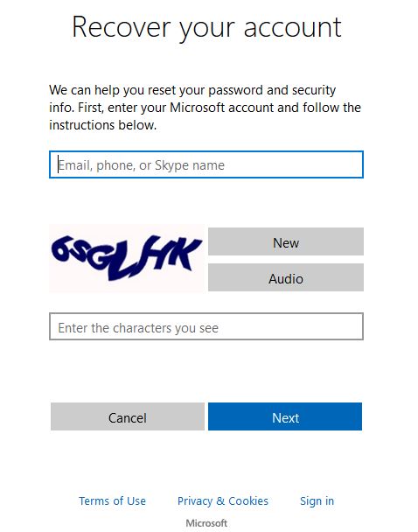Open the Privacy & Cookies link
418x532 pixels.
223,500
